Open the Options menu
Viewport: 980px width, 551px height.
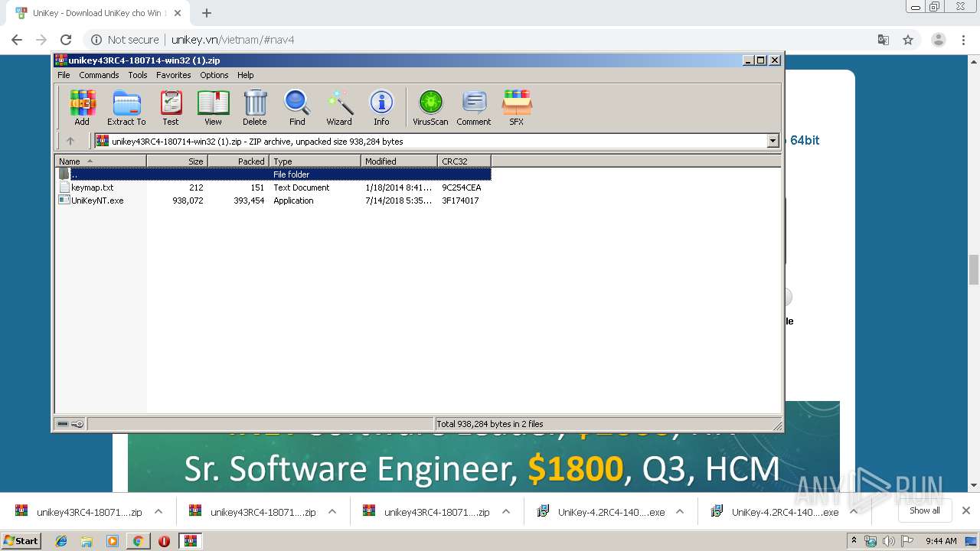click(x=214, y=75)
